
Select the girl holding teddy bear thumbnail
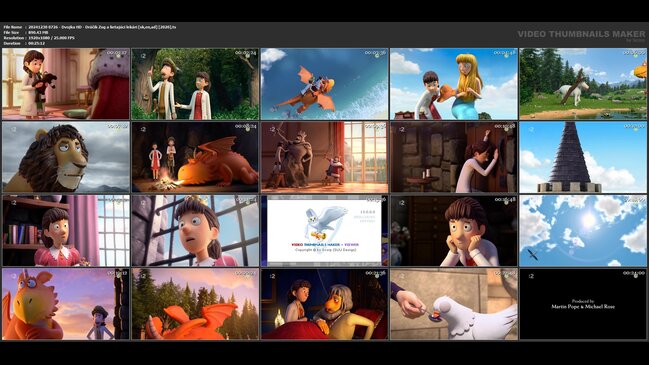tap(66, 84)
